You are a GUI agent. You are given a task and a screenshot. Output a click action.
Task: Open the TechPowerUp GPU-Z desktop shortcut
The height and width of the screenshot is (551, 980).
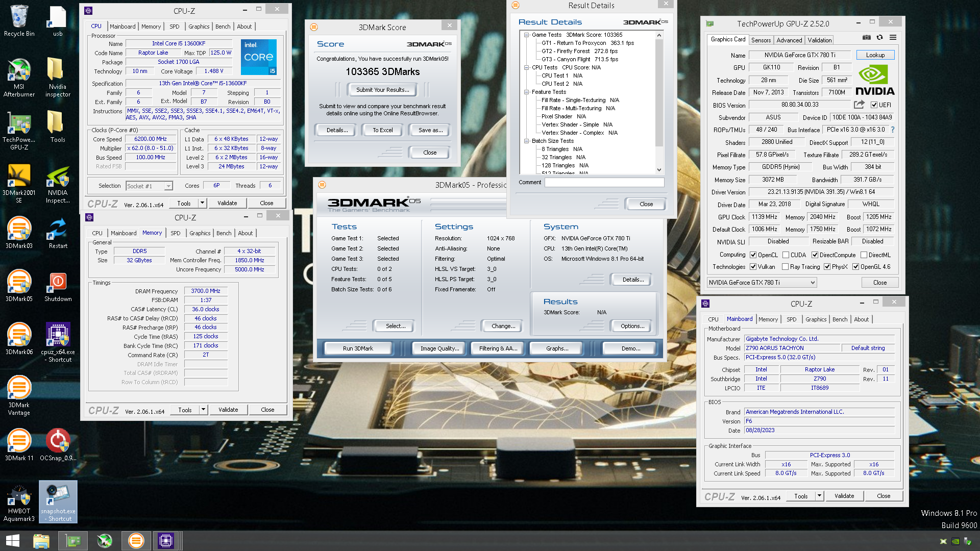(19, 131)
